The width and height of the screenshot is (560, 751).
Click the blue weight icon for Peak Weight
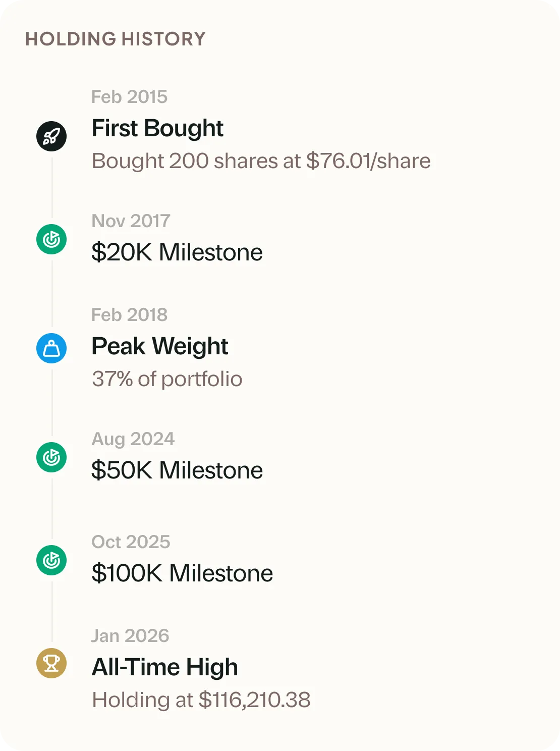point(51,348)
